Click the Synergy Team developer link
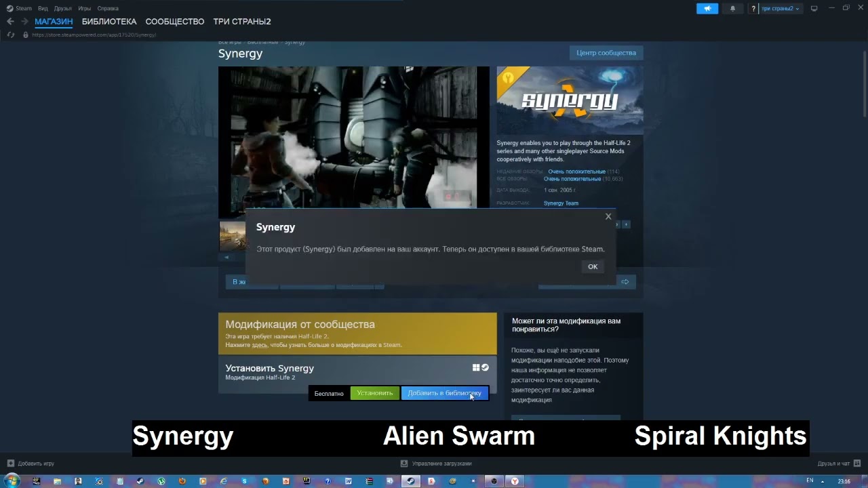 [x=561, y=203]
